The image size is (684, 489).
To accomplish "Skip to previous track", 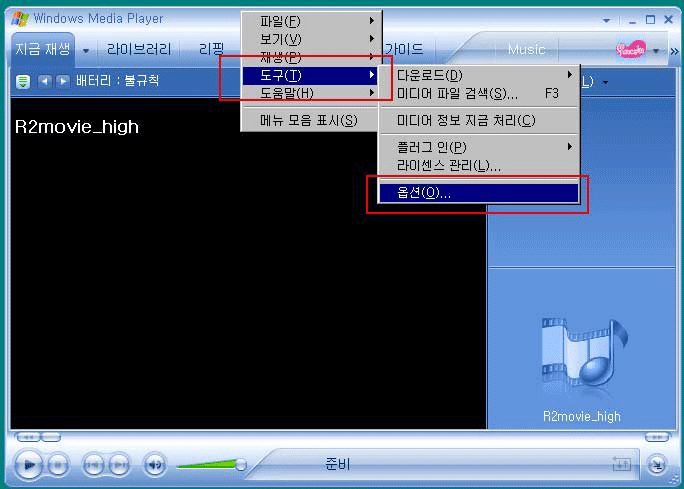I will (93, 465).
